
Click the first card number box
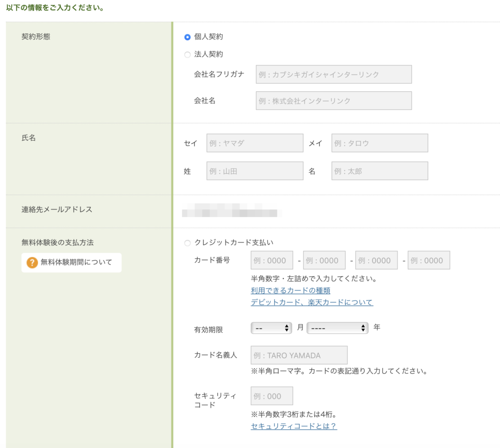tap(271, 260)
